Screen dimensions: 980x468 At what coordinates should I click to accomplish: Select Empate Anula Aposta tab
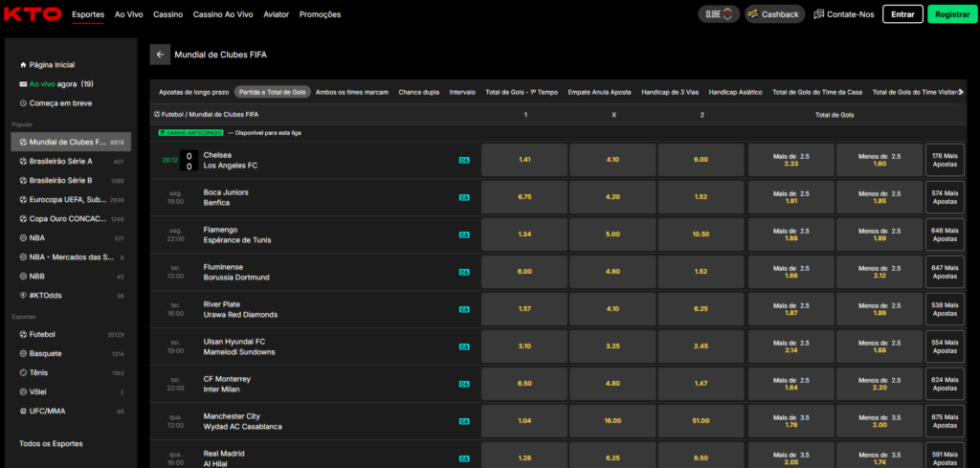click(599, 92)
